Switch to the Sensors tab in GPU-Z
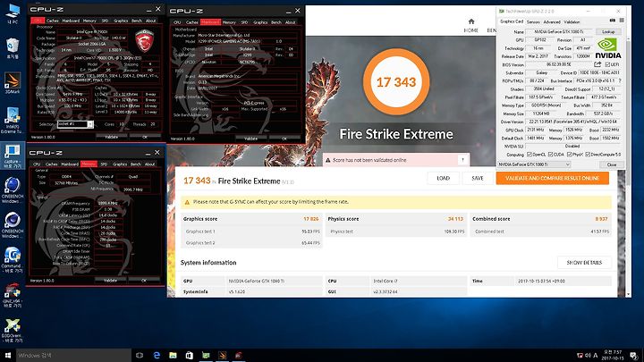Screen dimensions: 644x362 click(533, 21)
